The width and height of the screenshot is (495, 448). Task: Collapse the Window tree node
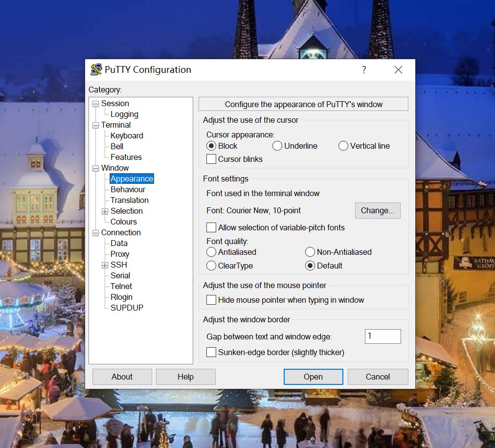tap(96, 168)
